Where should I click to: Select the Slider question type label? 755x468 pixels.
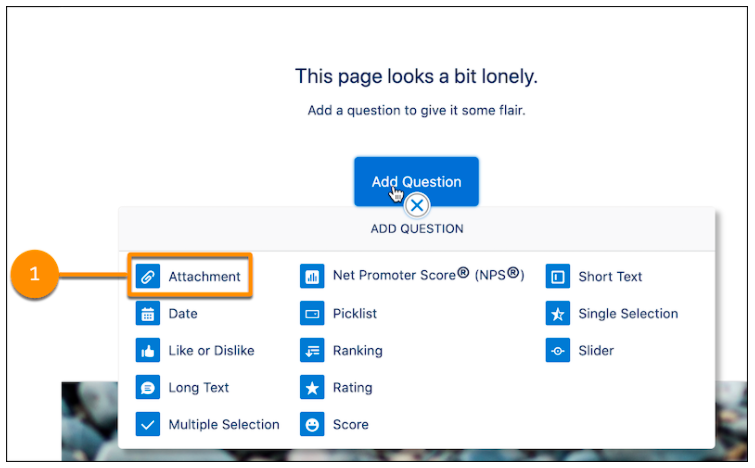tap(596, 351)
